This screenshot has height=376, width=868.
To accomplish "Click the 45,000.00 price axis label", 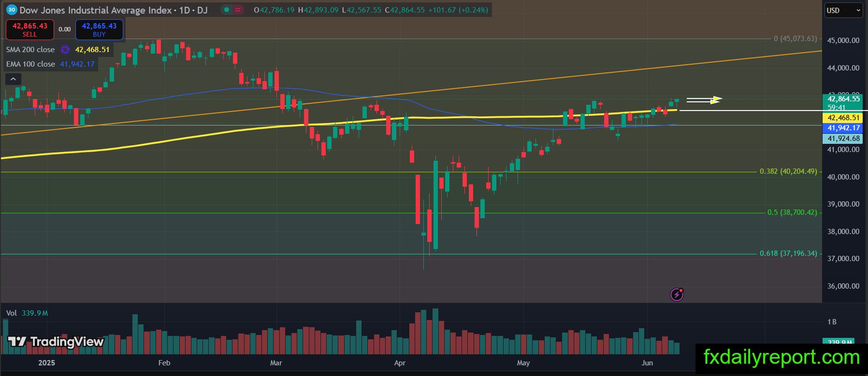I will [843, 41].
